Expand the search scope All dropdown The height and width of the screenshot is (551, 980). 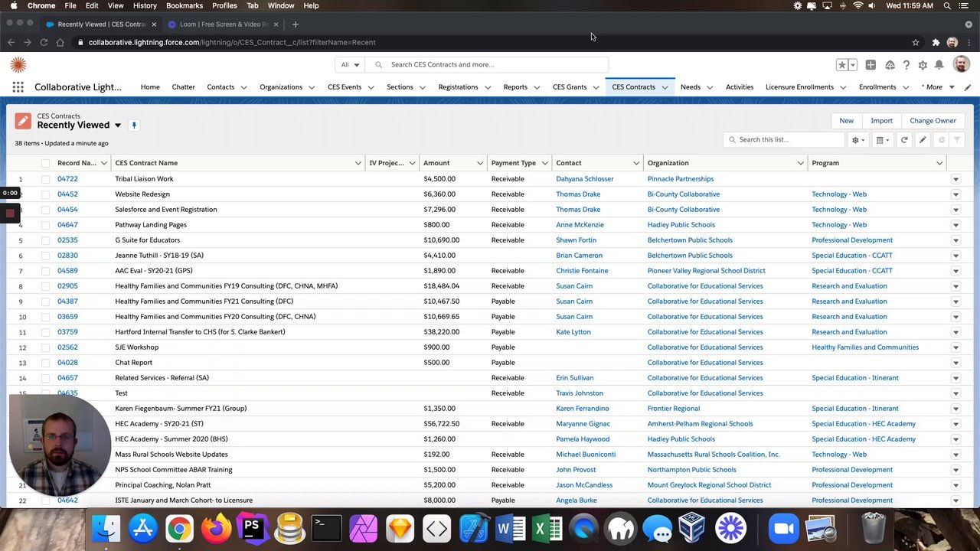(350, 65)
